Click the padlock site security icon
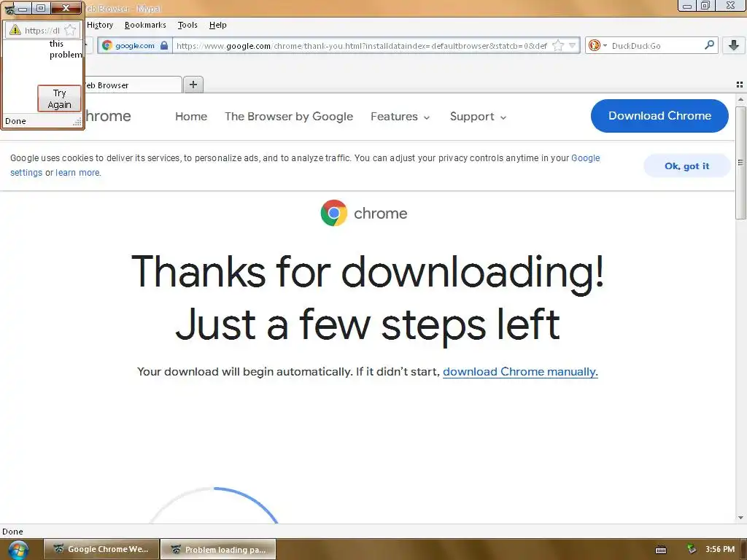This screenshot has width=747, height=560. coord(164,45)
